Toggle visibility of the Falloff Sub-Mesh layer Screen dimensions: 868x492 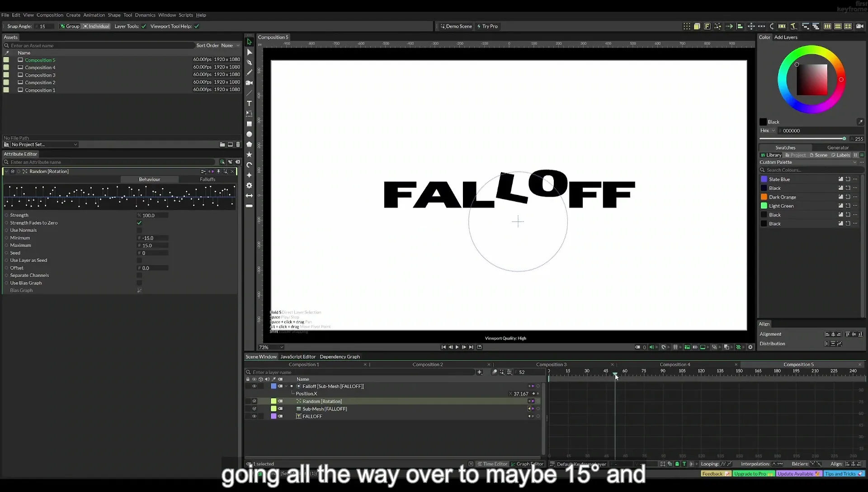click(254, 386)
